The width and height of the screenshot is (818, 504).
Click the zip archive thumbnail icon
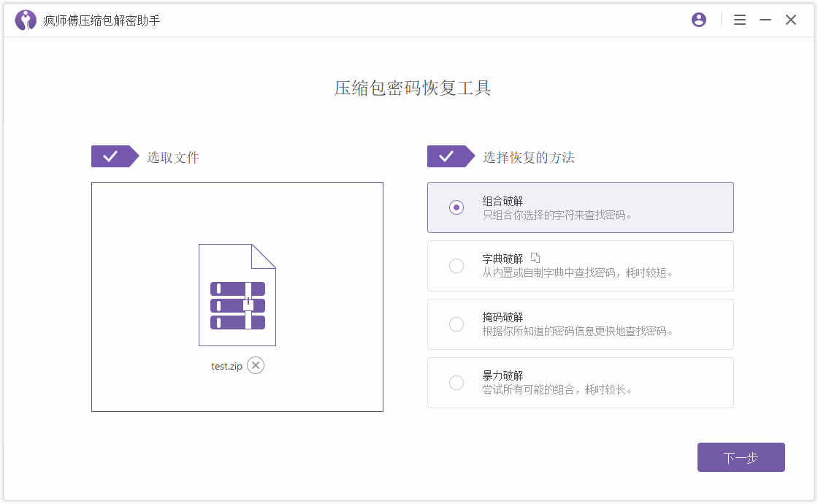tap(237, 294)
